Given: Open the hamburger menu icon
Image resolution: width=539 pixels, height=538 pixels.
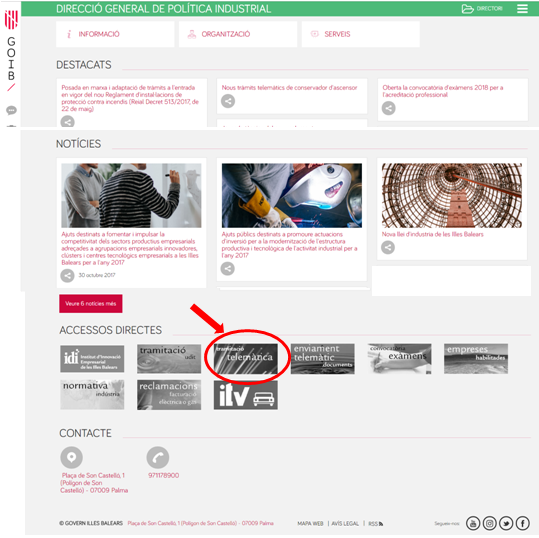Looking at the screenshot, I should 522,9.
